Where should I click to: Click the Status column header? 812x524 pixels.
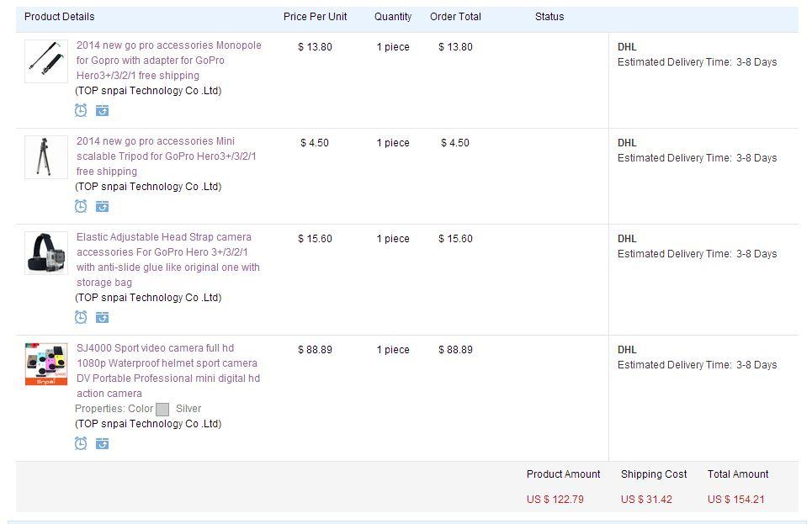point(549,17)
